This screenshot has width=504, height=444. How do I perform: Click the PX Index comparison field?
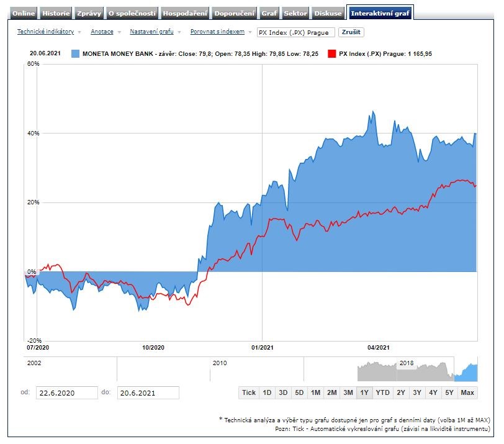tap(296, 32)
